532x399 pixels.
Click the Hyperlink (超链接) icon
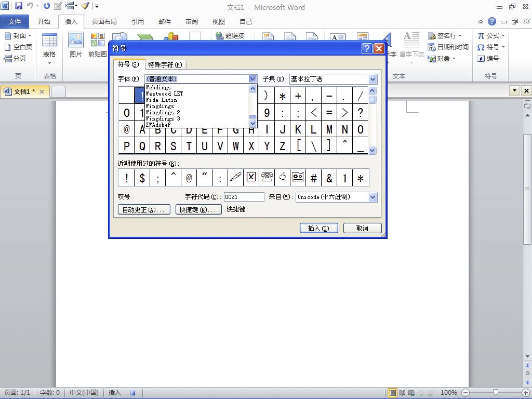[x=230, y=36]
